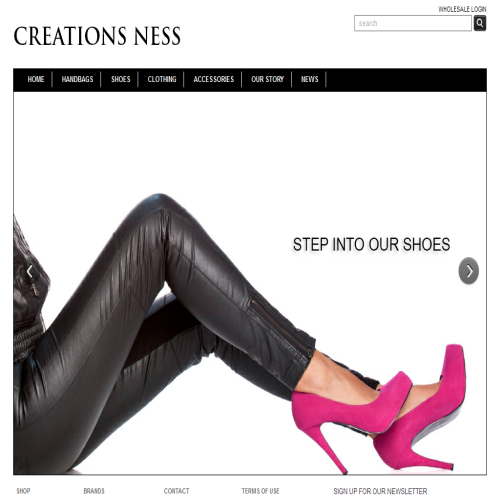Focus the search input field
Screen dimensions: 500x500
413,23
